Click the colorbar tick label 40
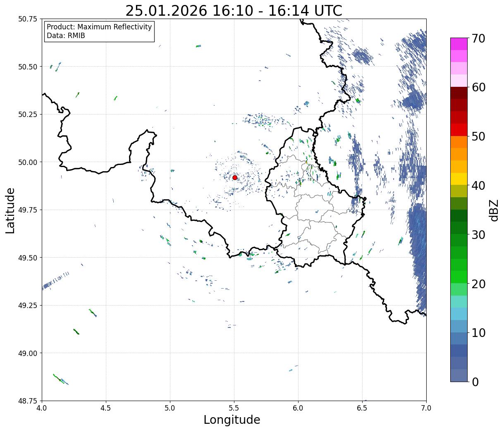504x430 pixels. click(478, 185)
